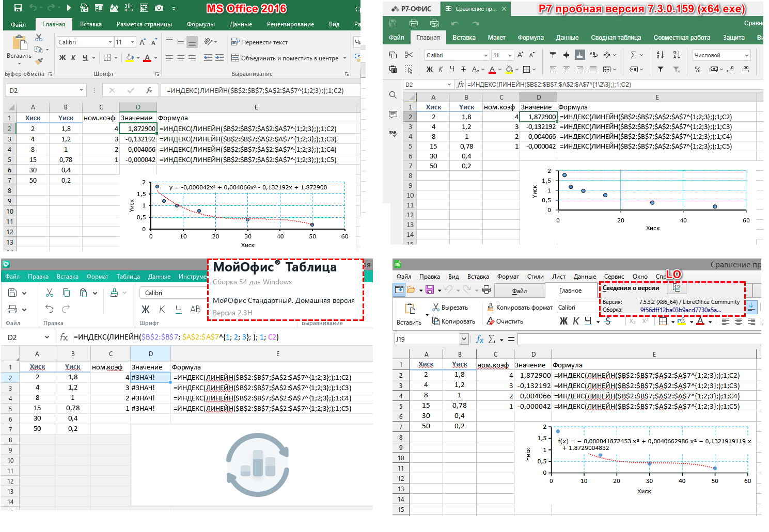769x532 pixels.
Task: Toggle underline Ч in Excel font group
Action: point(85,58)
